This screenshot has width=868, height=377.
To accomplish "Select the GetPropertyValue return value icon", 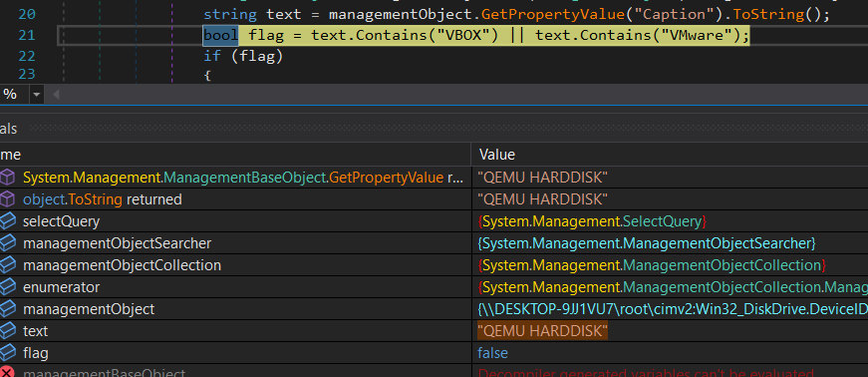I will click(x=7, y=178).
